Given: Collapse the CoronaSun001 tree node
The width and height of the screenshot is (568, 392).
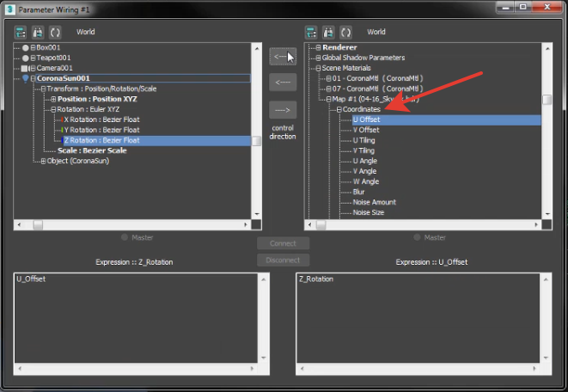Looking at the screenshot, I should [33, 78].
